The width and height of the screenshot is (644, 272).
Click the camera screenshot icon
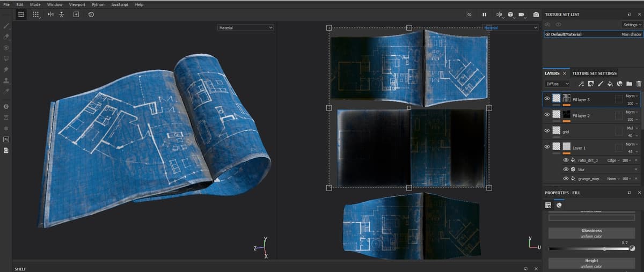click(536, 14)
